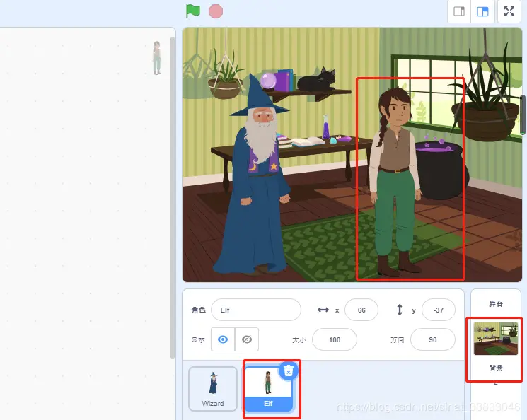Image resolution: width=527 pixels, height=420 pixels.
Task: Click the direction field showing 90
Action: coord(432,339)
